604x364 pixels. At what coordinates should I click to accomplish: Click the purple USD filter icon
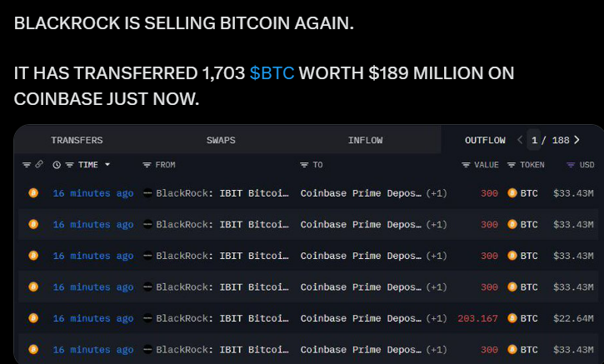[x=571, y=165]
